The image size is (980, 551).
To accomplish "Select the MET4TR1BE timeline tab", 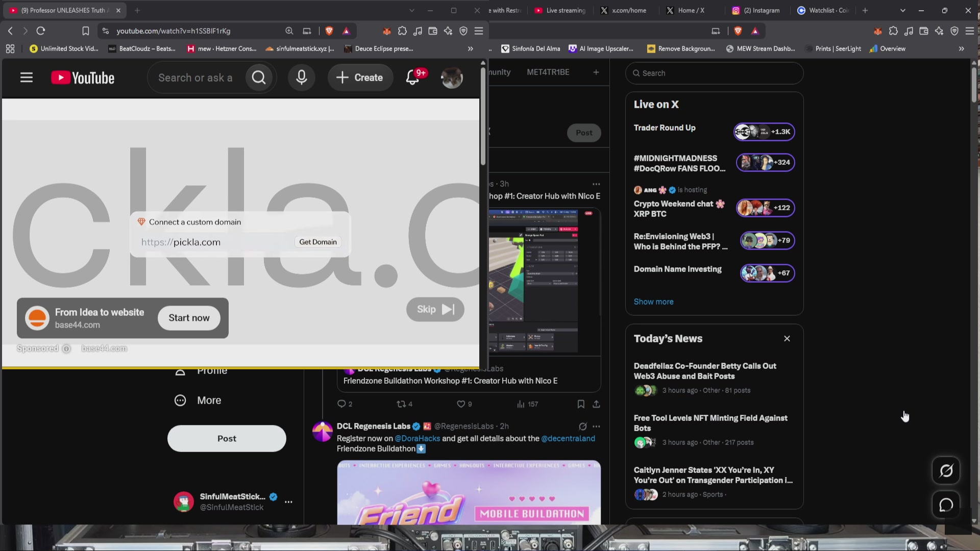I will click(x=548, y=72).
